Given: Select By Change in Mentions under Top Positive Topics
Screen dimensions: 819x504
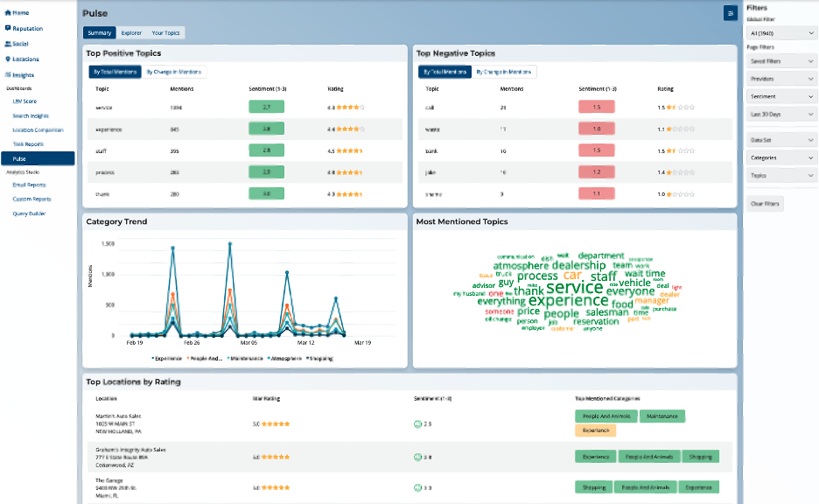Looking at the screenshot, I should click(x=175, y=72).
